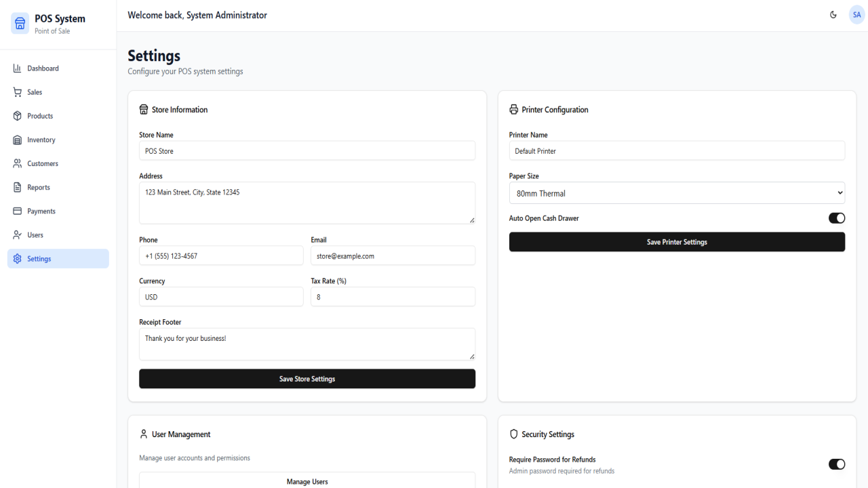Toggle Auto Open Cash Drawer switch
868x488 pixels.
[837, 218]
